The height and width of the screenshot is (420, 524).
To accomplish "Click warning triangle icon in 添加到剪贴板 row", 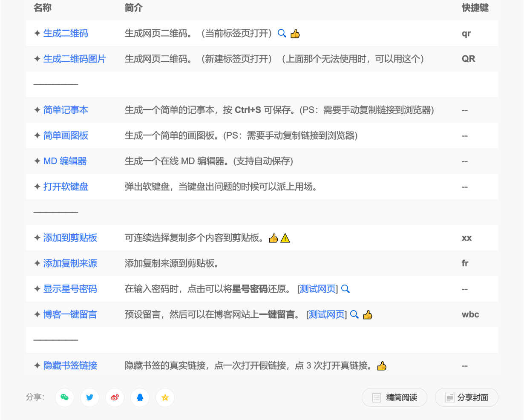I will click(x=285, y=238).
